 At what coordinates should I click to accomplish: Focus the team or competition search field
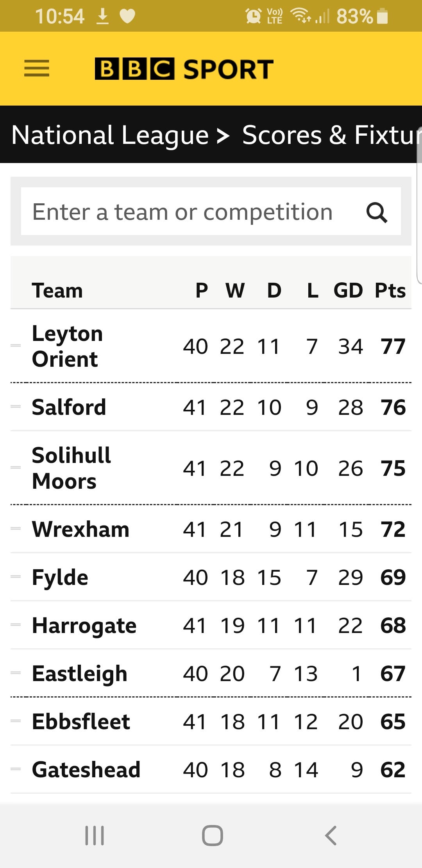pos(211,212)
